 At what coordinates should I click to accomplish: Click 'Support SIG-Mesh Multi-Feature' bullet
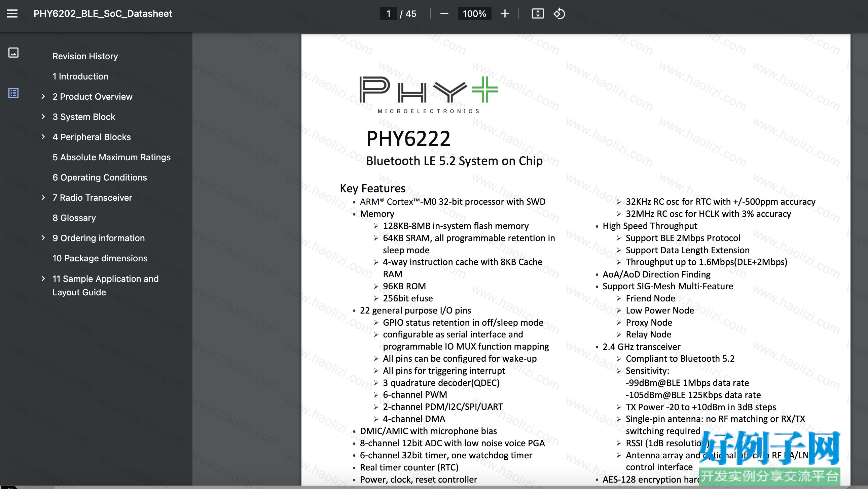[668, 286]
